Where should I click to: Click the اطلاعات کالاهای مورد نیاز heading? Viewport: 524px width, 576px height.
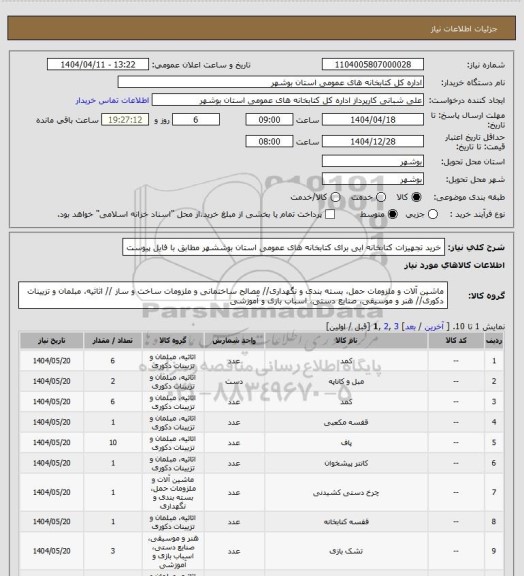point(455,265)
